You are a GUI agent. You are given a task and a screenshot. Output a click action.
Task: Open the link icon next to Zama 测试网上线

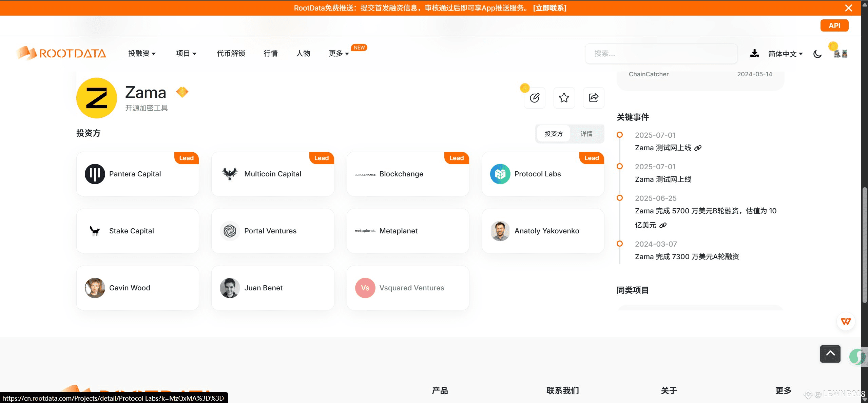pyautogui.click(x=698, y=148)
